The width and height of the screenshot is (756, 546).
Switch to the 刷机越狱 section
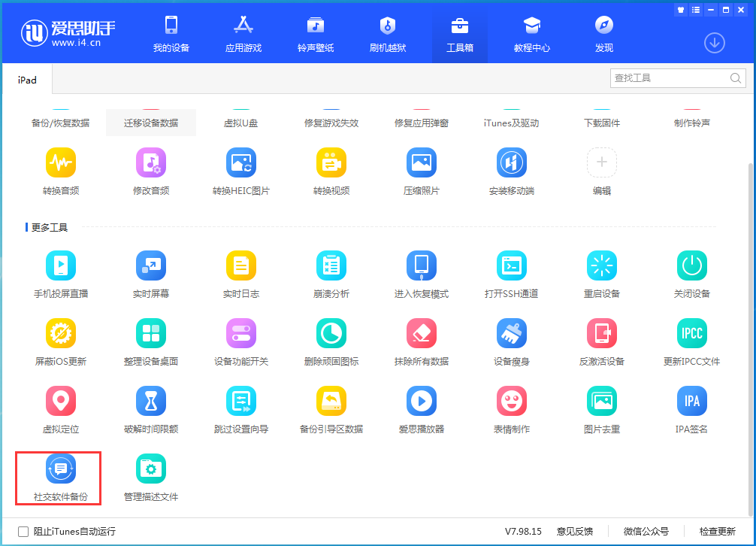[x=387, y=33]
